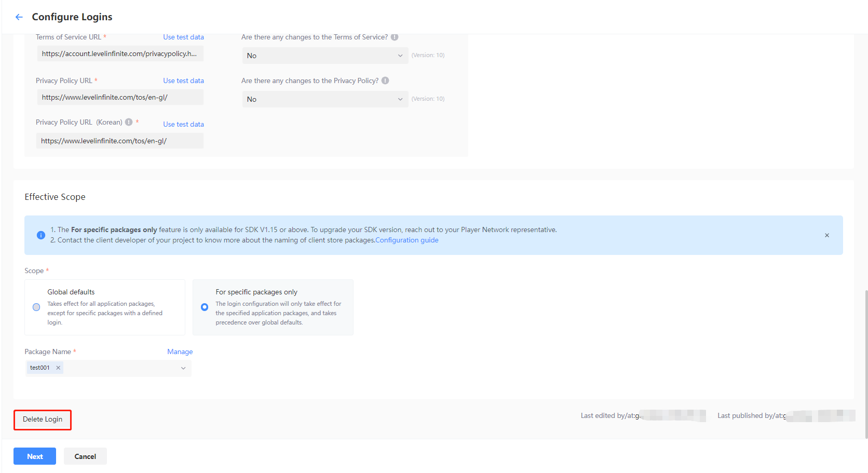Screen dimensions: 868x473
Task: Select the Global defaults scope option
Action: point(36,307)
